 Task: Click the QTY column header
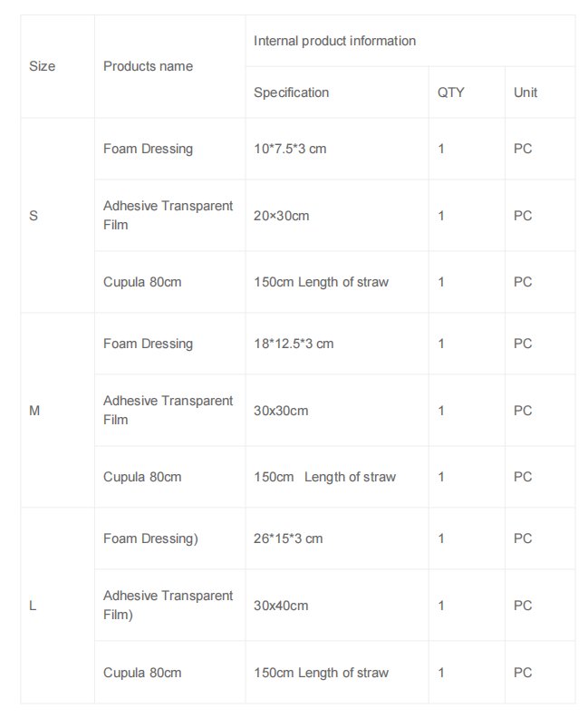pyautogui.click(x=450, y=92)
